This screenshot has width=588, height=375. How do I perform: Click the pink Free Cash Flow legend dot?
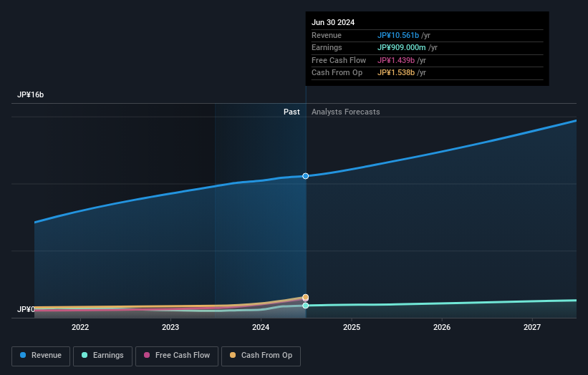[x=147, y=355]
